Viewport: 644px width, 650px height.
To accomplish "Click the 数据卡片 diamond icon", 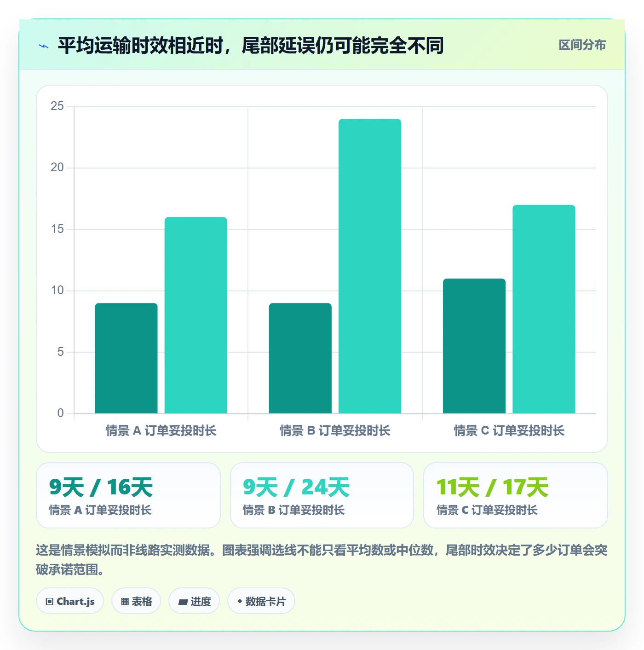I will (240, 601).
